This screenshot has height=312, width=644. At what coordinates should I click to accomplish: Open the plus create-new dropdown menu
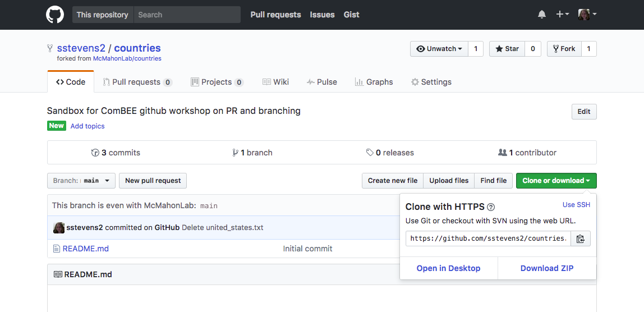(x=562, y=15)
